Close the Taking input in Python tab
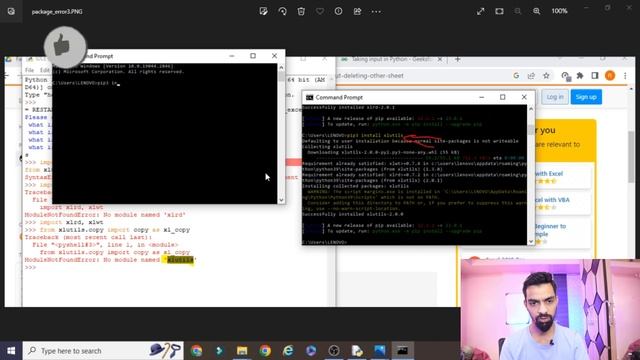640x360 pixels. [440, 60]
